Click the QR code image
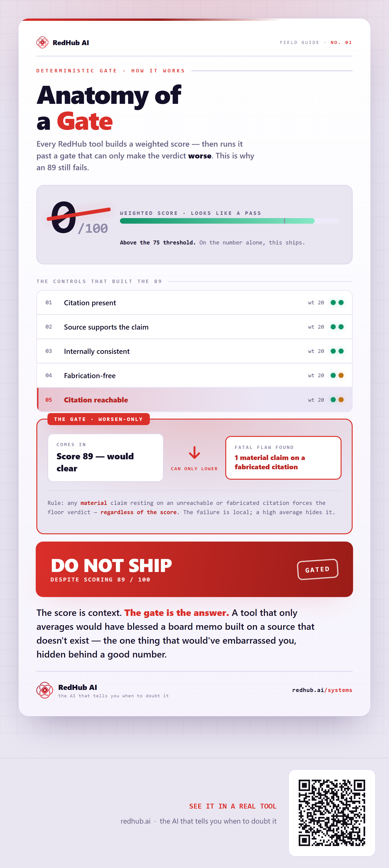Screen dimensions: 389x868 coord(332,813)
